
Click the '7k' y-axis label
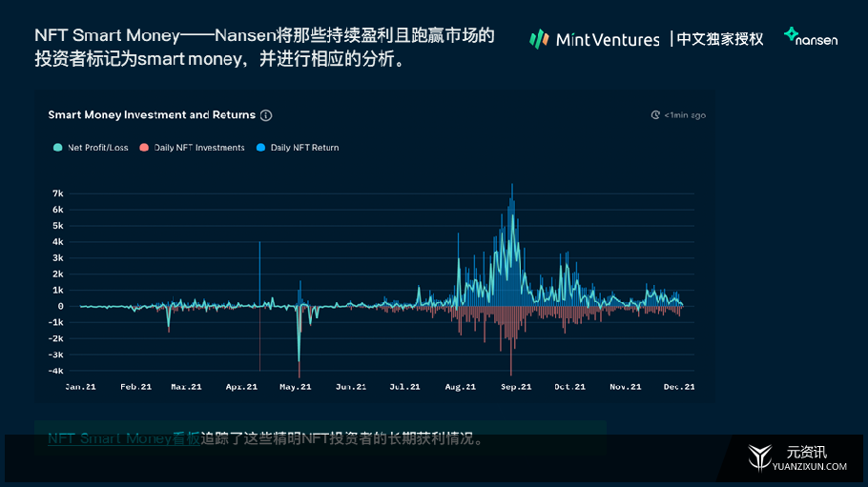[58, 193]
